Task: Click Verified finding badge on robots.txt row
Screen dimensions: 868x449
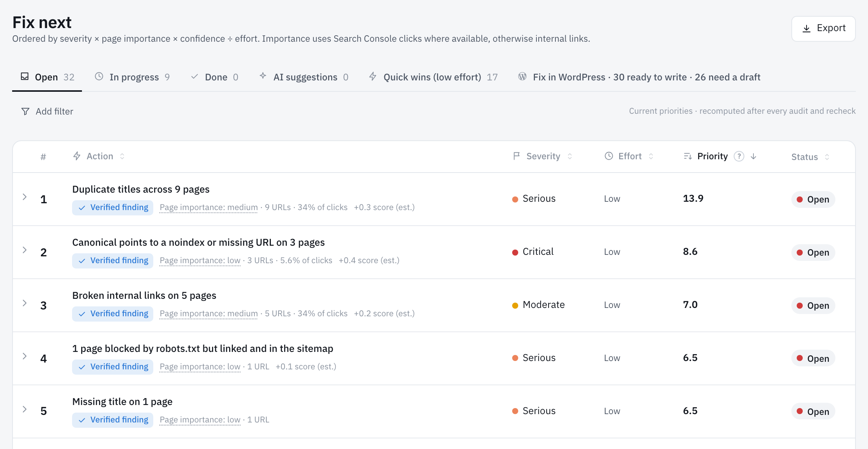Action: pyautogui.click(x=113, y=367)
